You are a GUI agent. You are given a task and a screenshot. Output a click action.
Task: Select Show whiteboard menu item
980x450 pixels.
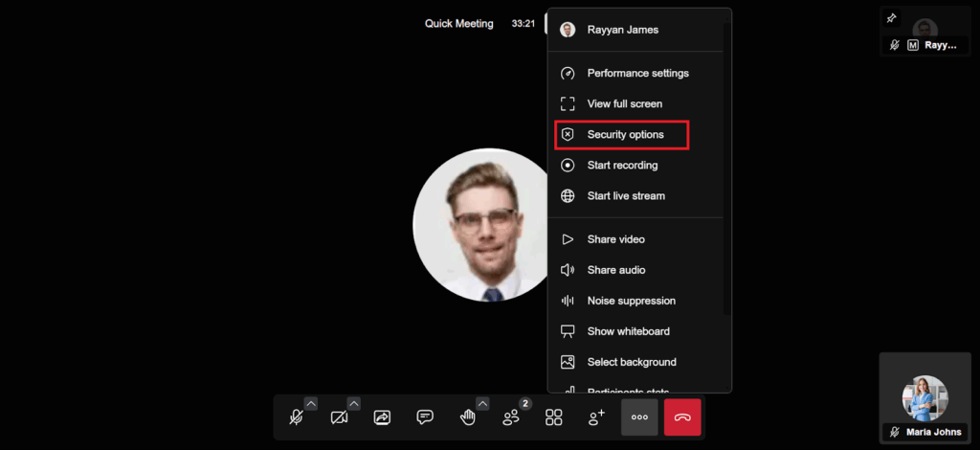pyautogui.click(x=628, y=331)
